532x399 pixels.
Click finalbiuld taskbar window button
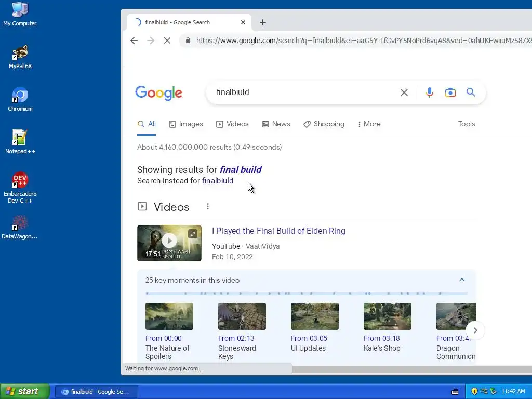point(96,392)
